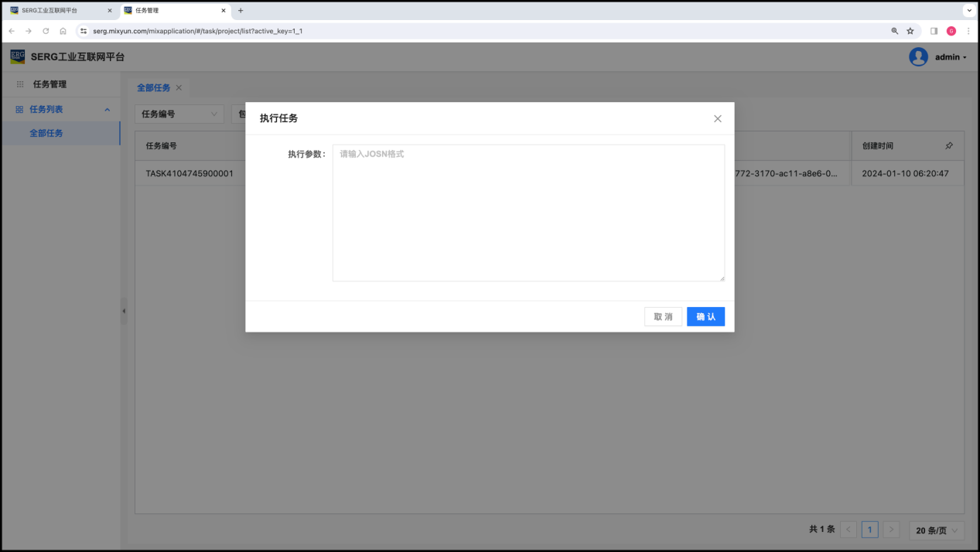Click the user avatar icon
The height and width of the screenshot is (552, 980).
(x=918, y=57)
